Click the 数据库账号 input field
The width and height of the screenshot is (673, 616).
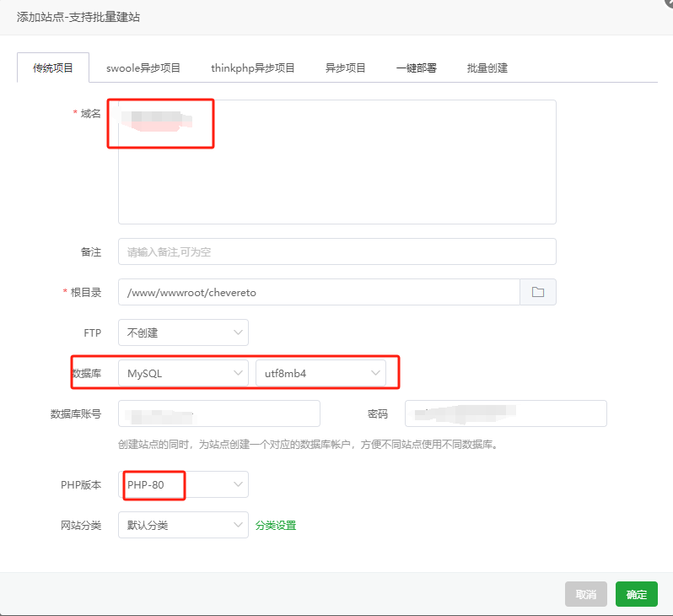point(219,413)
